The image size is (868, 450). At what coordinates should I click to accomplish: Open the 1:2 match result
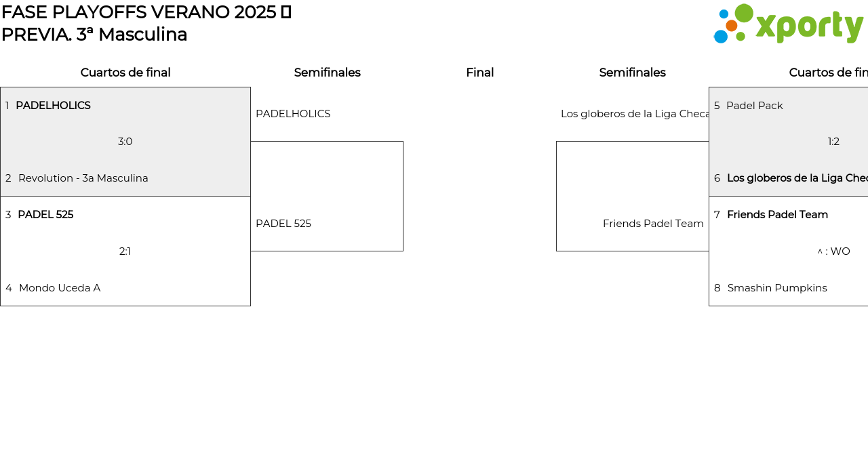[x=833, y=142]
